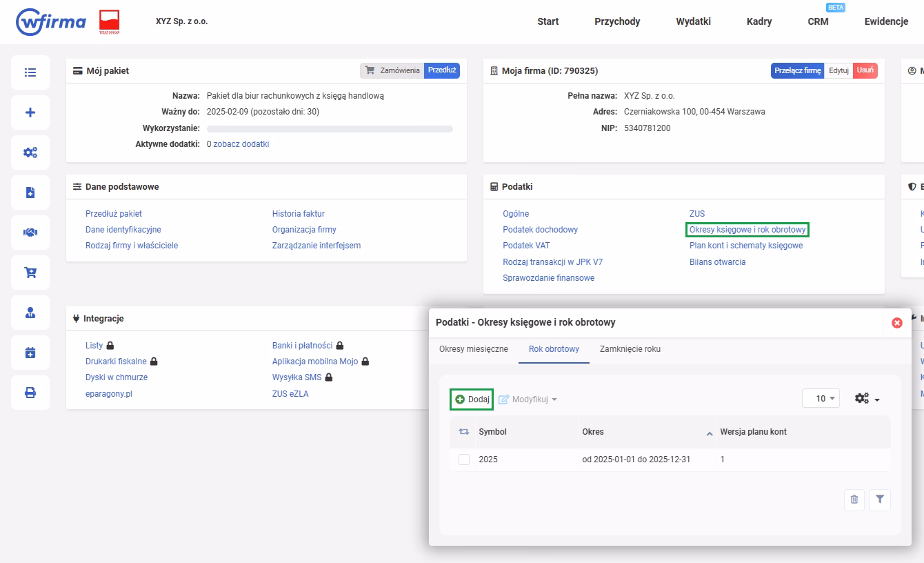This screenshot has width=924, height=563.
Task: Click the green Dodaj button
Action: [472, 399]
